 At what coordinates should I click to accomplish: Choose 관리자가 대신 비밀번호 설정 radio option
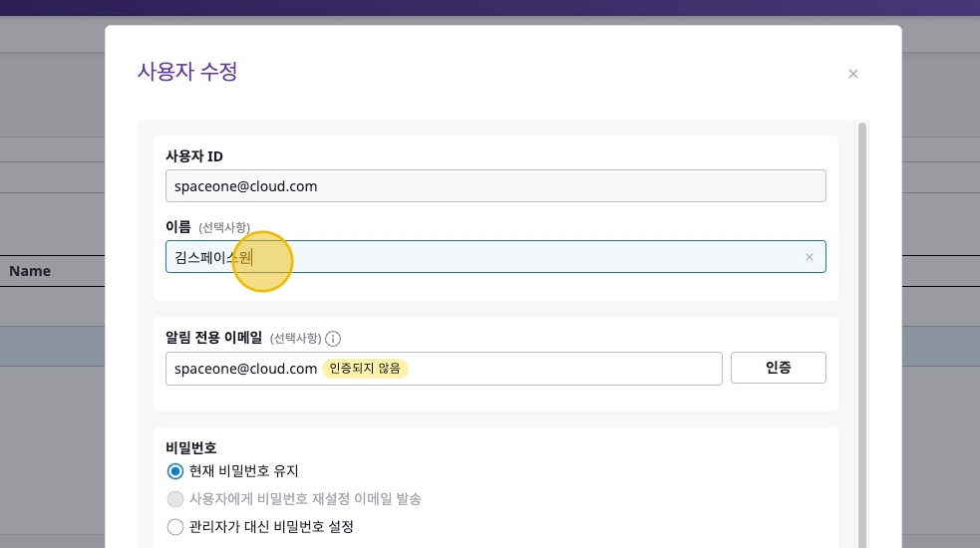[175, 527]
